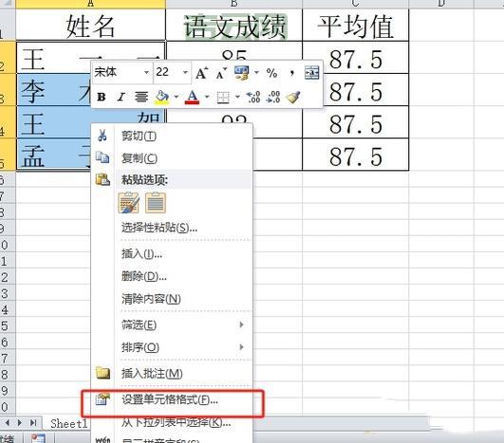Screen dimensions: 504x443
Task: Click the first paste option icon
Action: coord(128,202)
